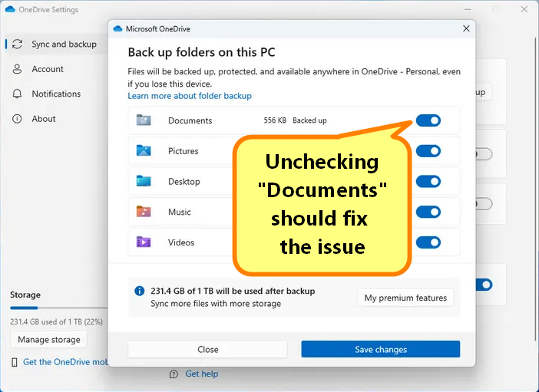The height and width of the screenshot is (392, 539).
Task: Click the Pictures folder icon
Action: 144,150
